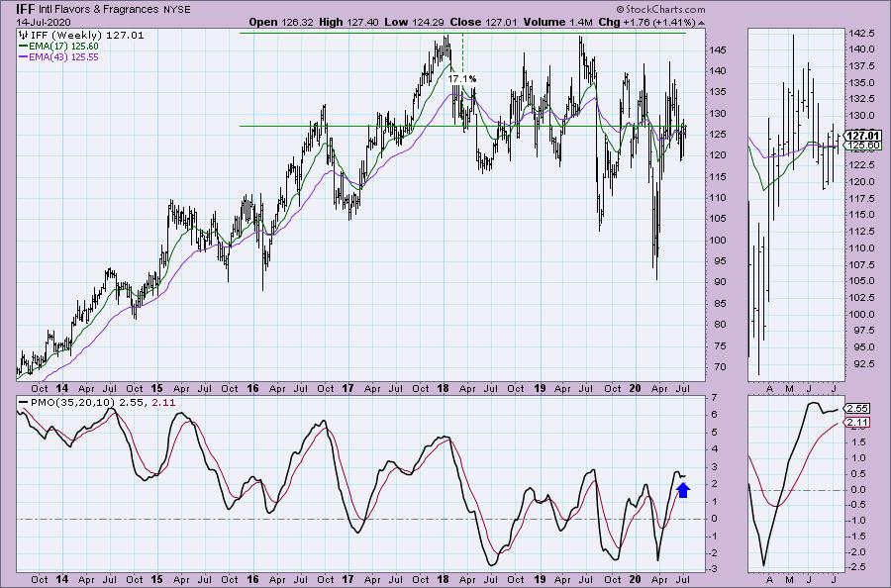Click year 14 on the price chart time axis

[x=62, y=389]
